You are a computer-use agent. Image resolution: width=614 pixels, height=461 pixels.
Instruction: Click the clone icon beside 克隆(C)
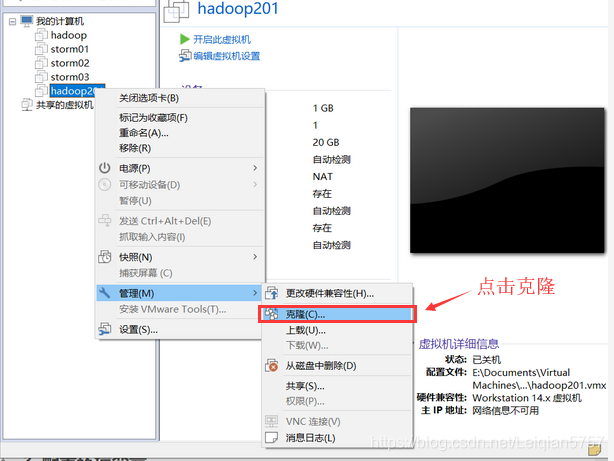tap(272, 314)
